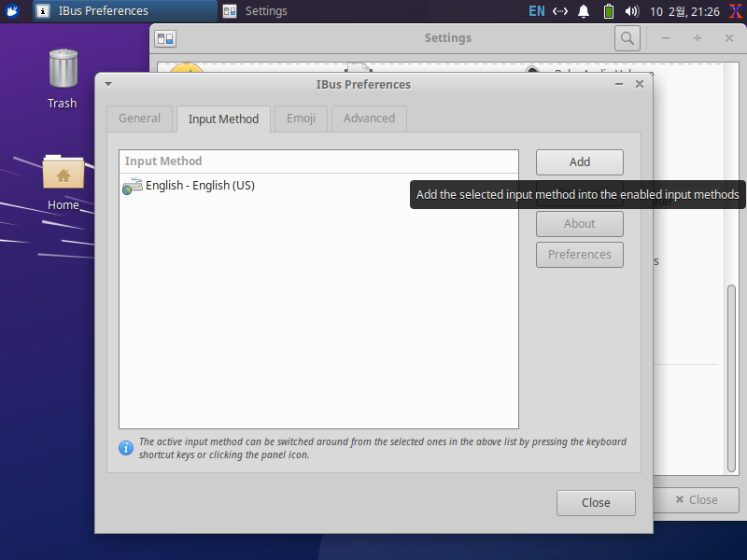Switch to the General tab
The width and height of the screenshot is (747, 560).
[139, 119]
